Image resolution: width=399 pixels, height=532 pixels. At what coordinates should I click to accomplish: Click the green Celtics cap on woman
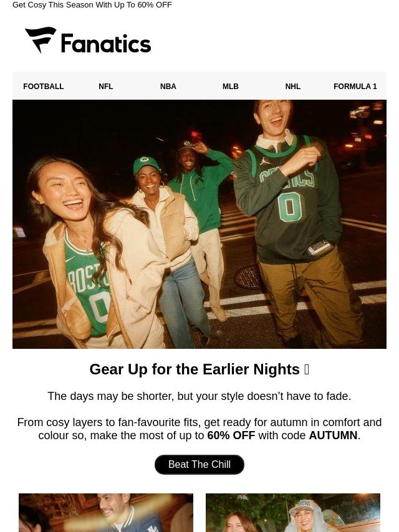(x=147, y=164)
